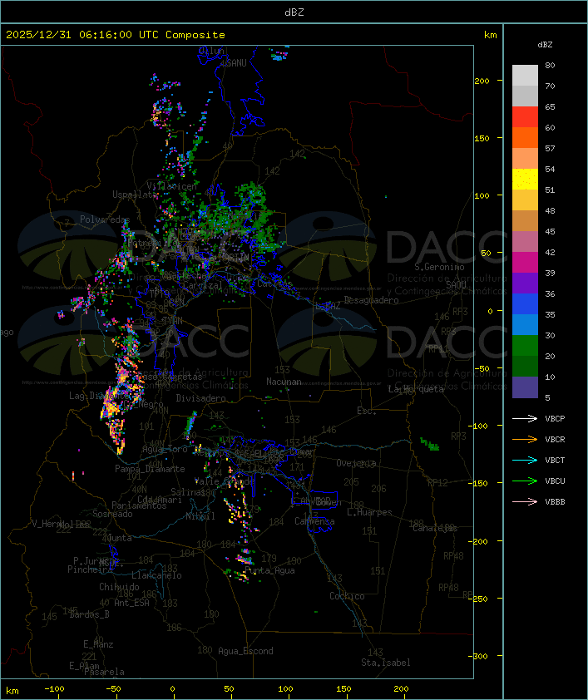Screen dimensions: 588x700
Task: Click the Nacunan place label
Action: [284, 382]
